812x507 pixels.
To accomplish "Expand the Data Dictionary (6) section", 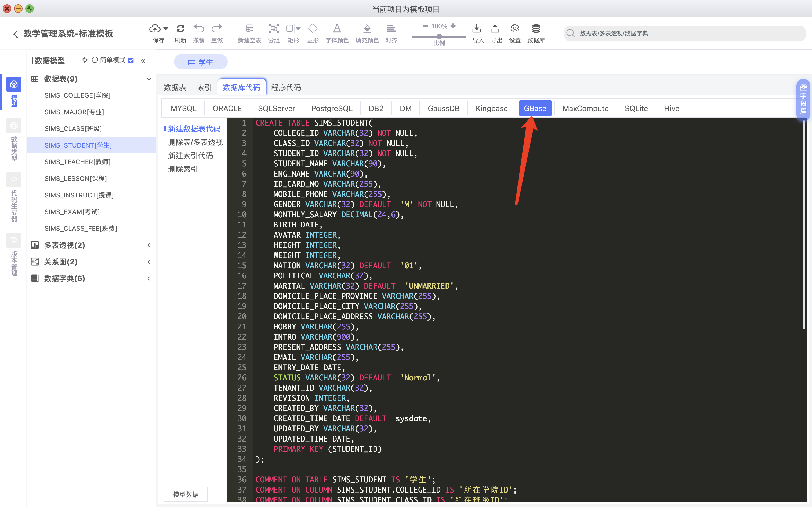I will (x=149, y=279).
